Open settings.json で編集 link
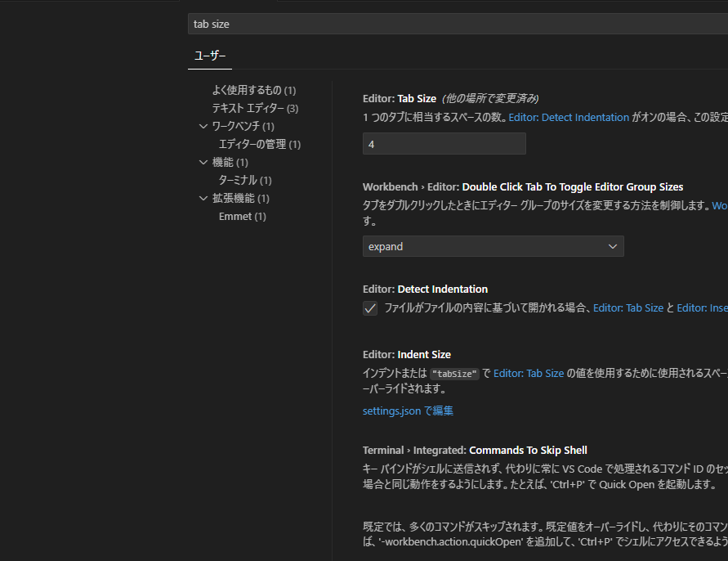The width and height of the screenshot is (728, 561). (408, 411)
